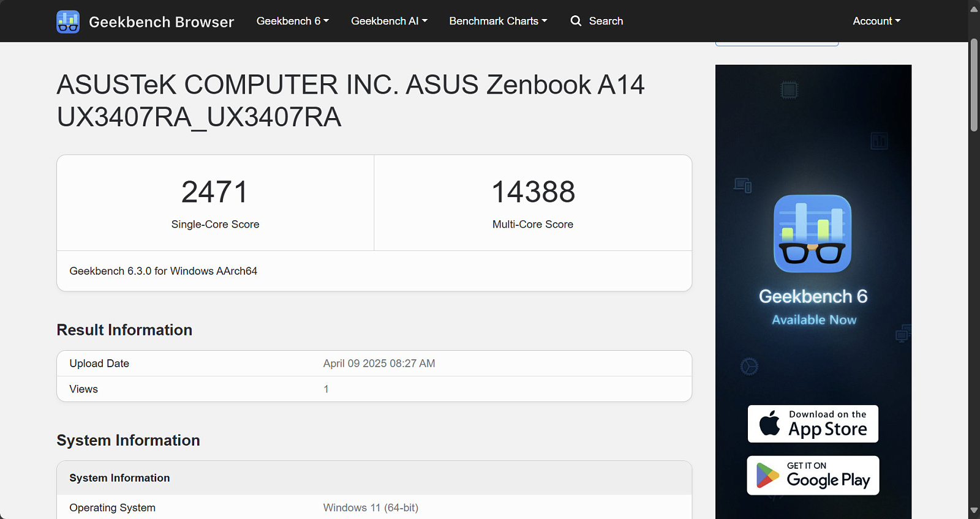Screen dimensions: 980x519
Task: Click the 'Windows 11 (64-bit)' value
Action: pyautogui.click(x=371, y=508)
